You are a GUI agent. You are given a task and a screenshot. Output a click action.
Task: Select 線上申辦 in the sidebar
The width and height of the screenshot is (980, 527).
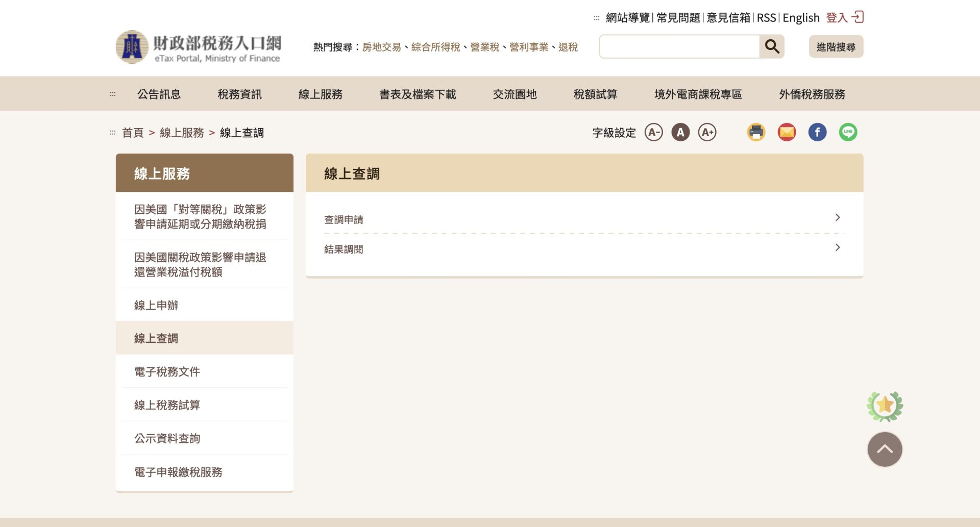(x=156, y=305)
